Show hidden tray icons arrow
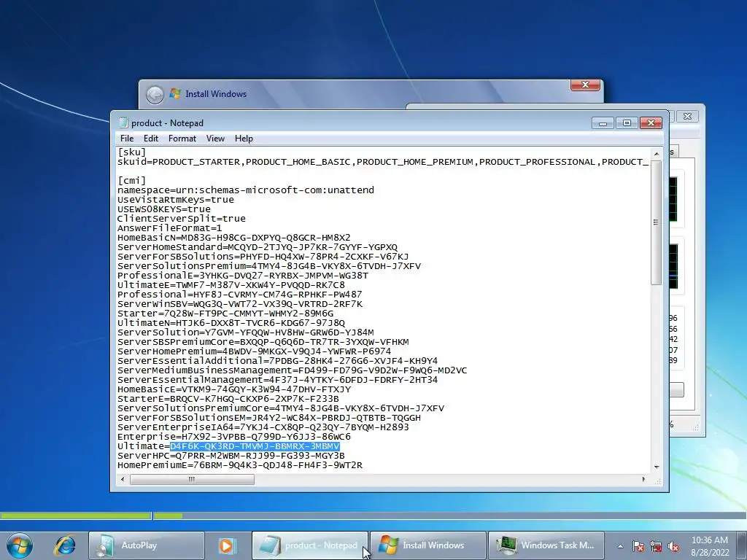 click(x=620, y=546)
